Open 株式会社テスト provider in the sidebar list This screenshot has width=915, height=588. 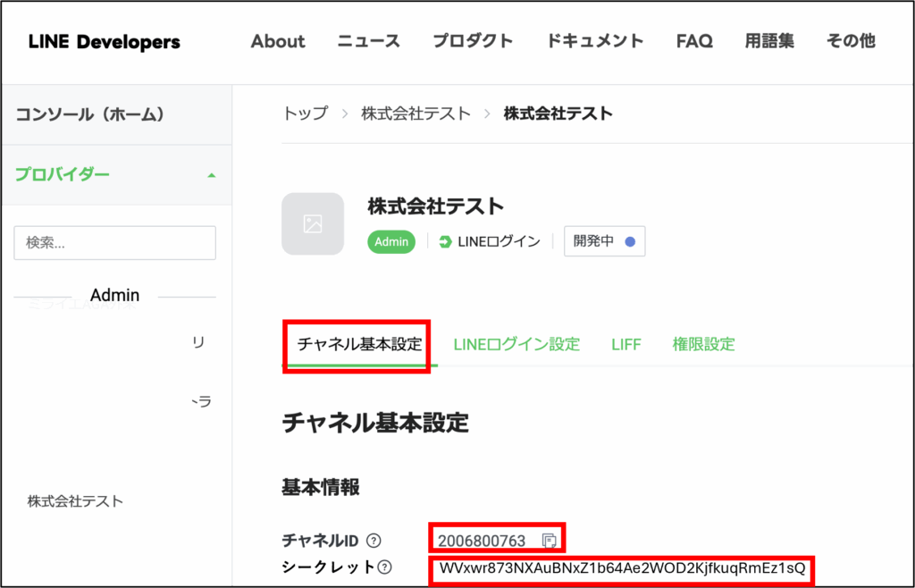click(75, 501)
